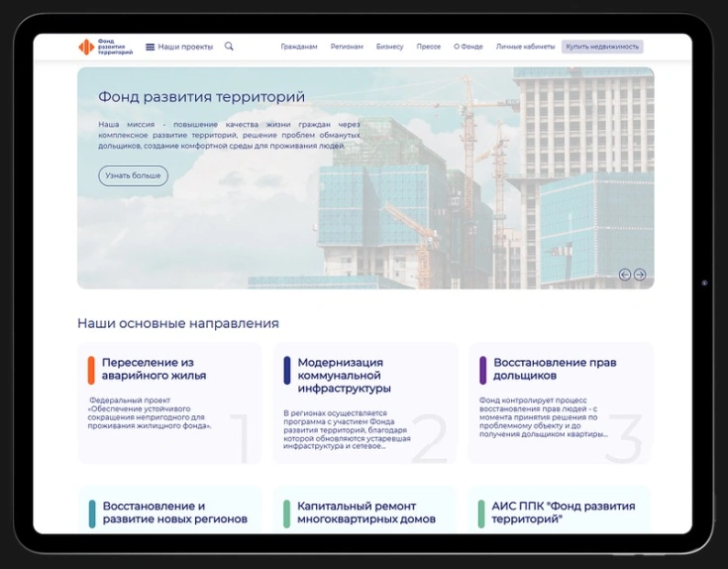
Task: Click the Наши основные направления heading
Action: (x=178, y=323)
